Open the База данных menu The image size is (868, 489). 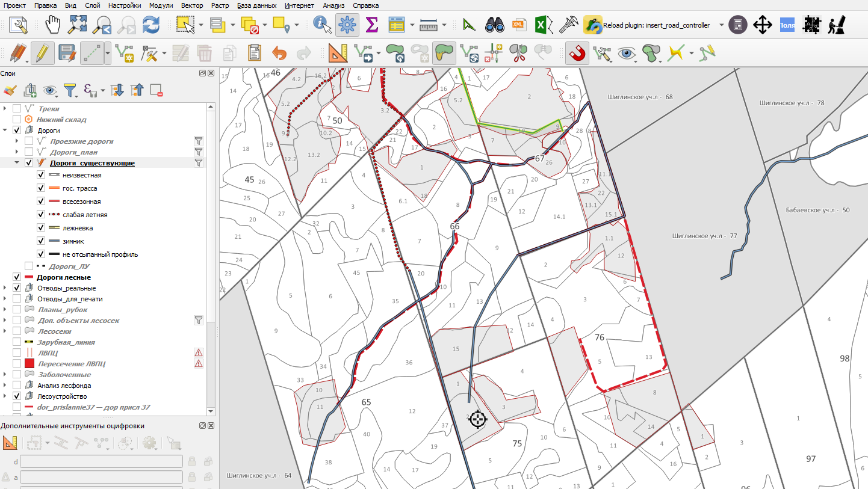257,5
